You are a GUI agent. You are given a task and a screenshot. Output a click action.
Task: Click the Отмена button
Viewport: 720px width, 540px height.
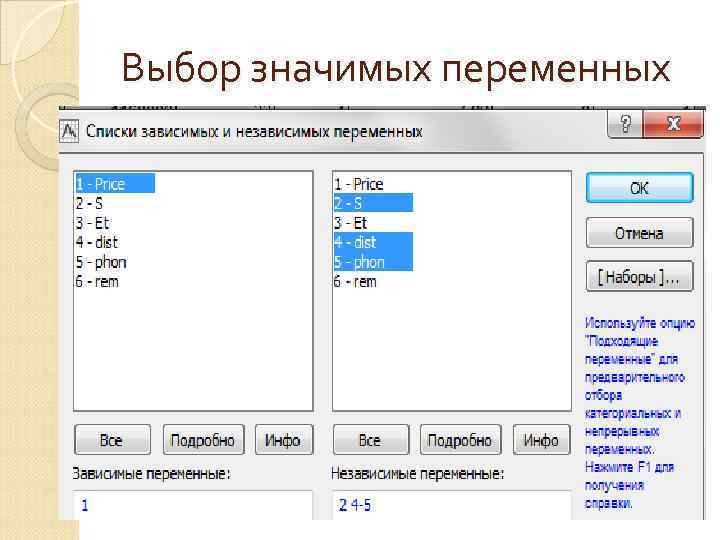coord(639,233)
